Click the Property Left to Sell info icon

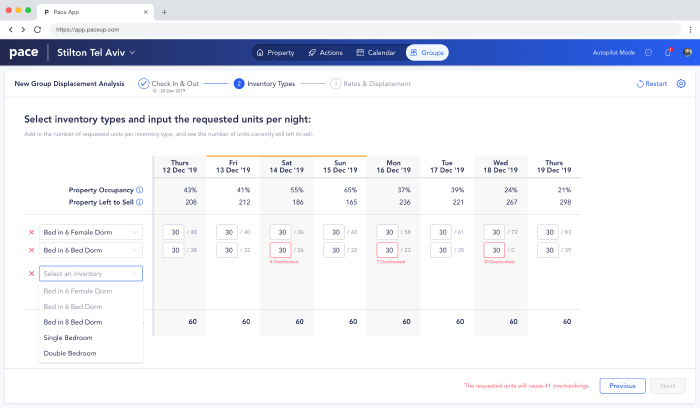(138, 202)
